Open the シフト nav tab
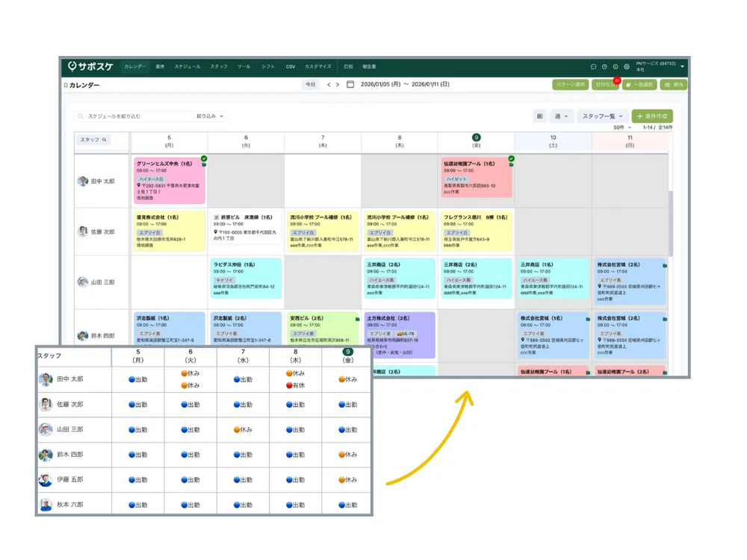This screenshot has height=560, width=747. [x=268, y=66]
